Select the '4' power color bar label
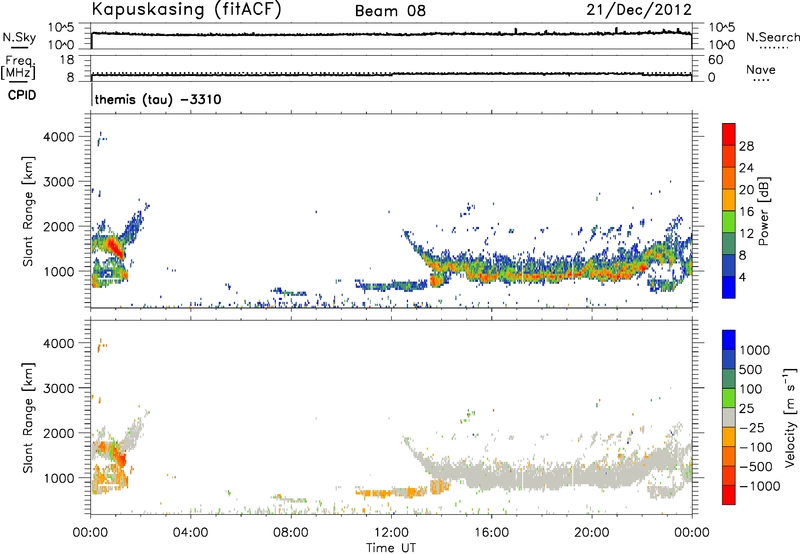 [x=742, y=278]
